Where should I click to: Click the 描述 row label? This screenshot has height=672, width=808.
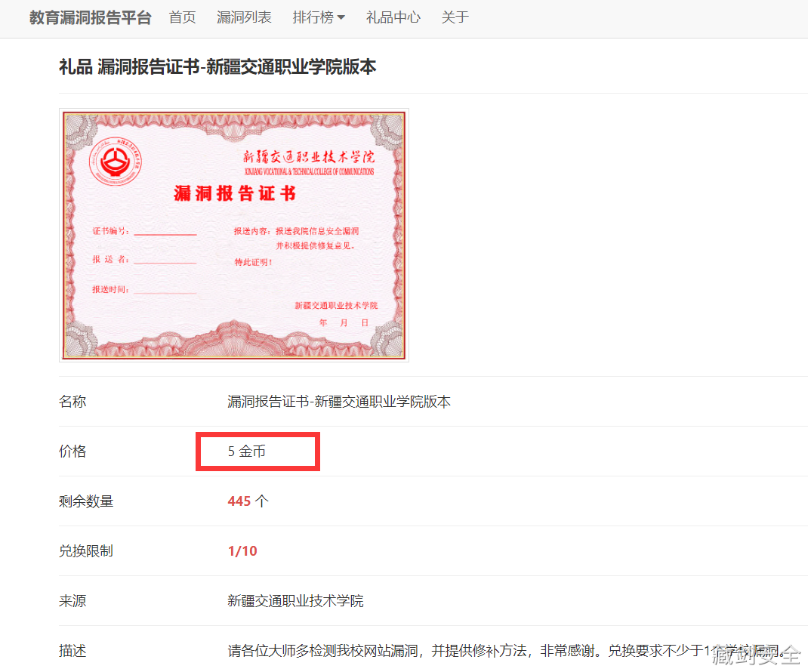point(72,651)
